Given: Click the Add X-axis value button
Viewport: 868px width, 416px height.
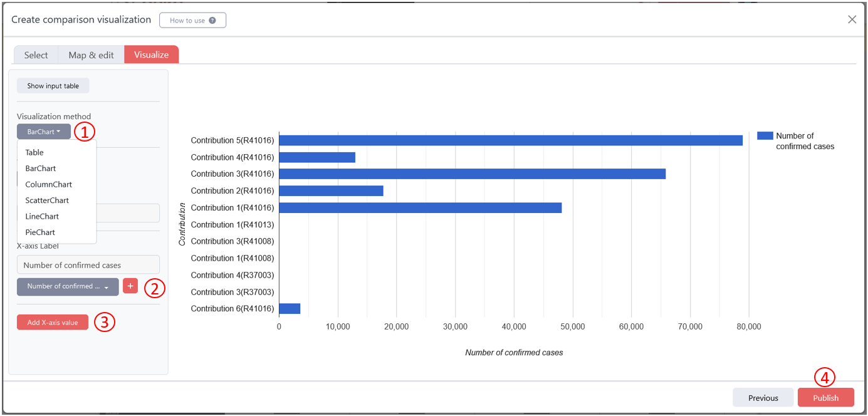Looking at the screenshot, I should pos(53,322).
